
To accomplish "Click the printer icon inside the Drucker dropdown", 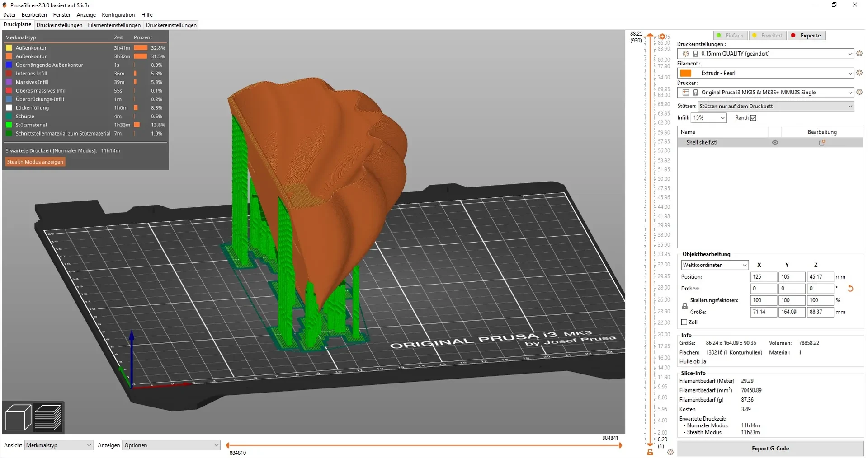I will pos(686,93).
